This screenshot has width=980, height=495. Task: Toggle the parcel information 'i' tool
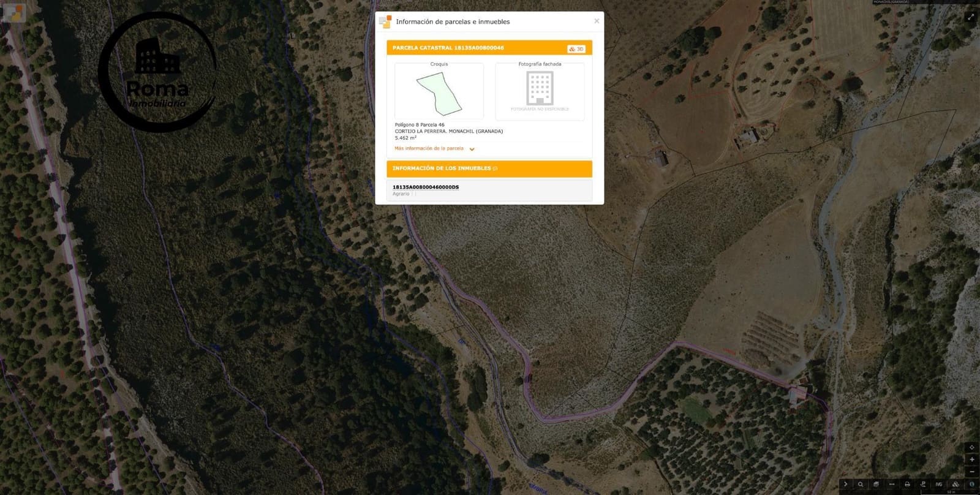(x=972, y=484)
